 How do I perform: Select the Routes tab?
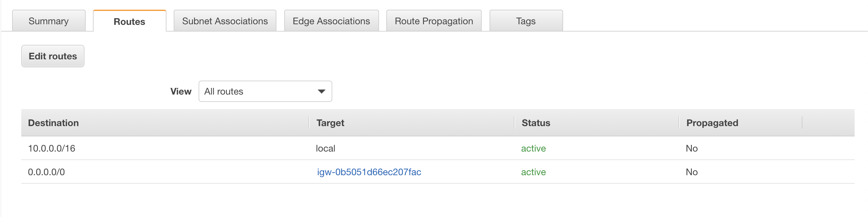[x=129, y=21]
